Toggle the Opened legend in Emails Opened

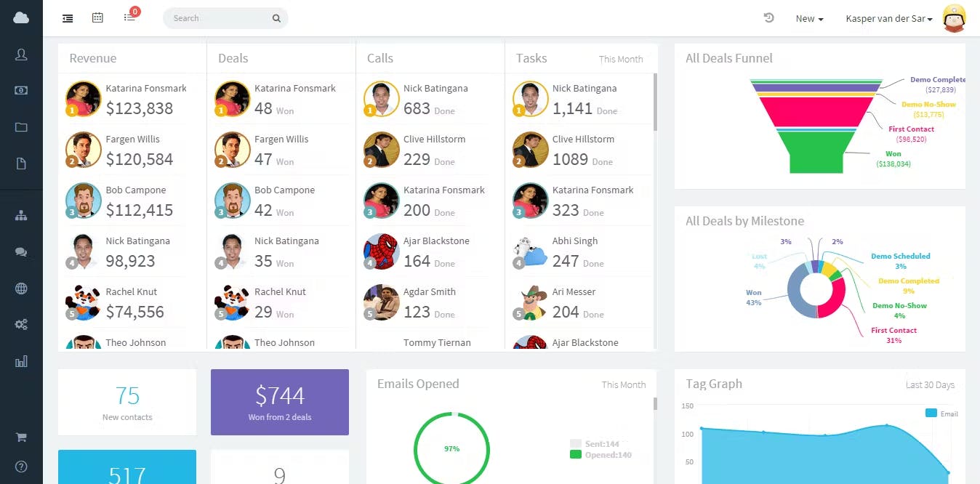[x=601, y=455]
